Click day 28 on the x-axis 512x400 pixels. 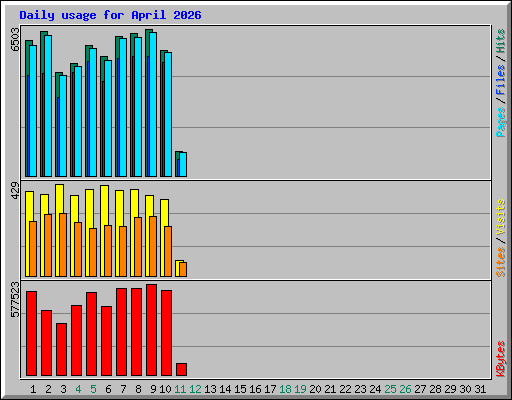(x=435, y=389)
